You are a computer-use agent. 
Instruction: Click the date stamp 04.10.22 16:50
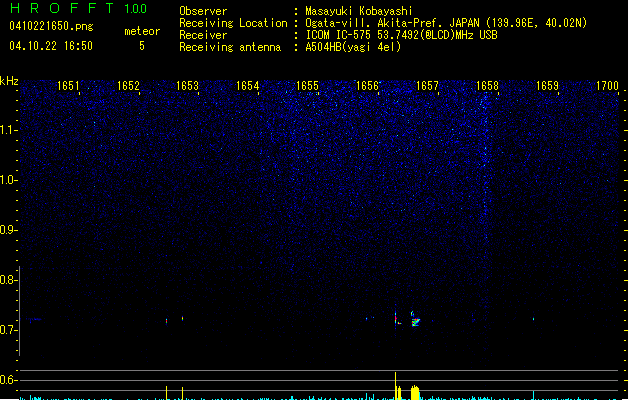pos(51,46)
